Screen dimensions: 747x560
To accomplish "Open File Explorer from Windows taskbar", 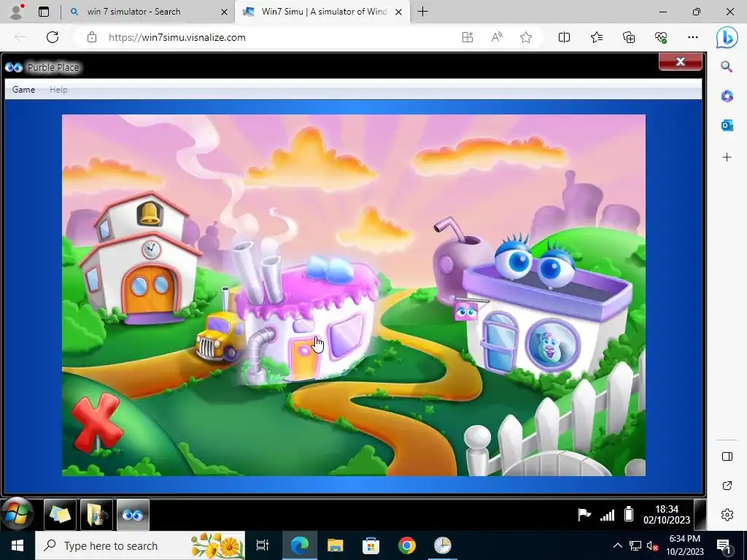I will pyautogui.click(x=336, y=545).
